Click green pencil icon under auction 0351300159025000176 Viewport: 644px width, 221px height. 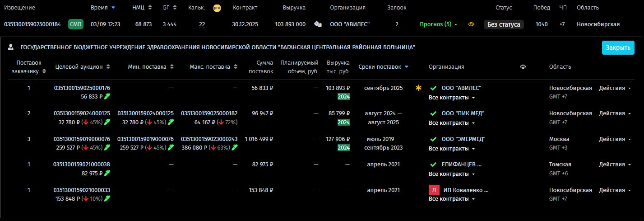coord(107,96)
